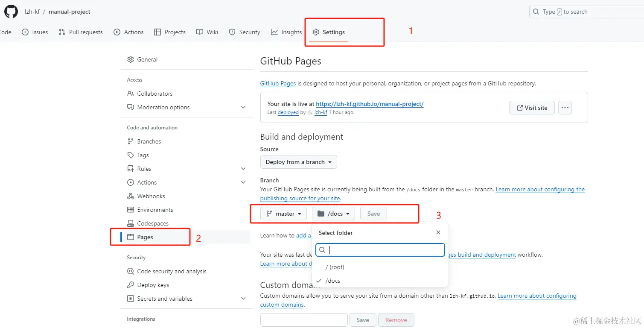Open Code security and analysis
Screen dimensions: 644x328
pos(172,271)
